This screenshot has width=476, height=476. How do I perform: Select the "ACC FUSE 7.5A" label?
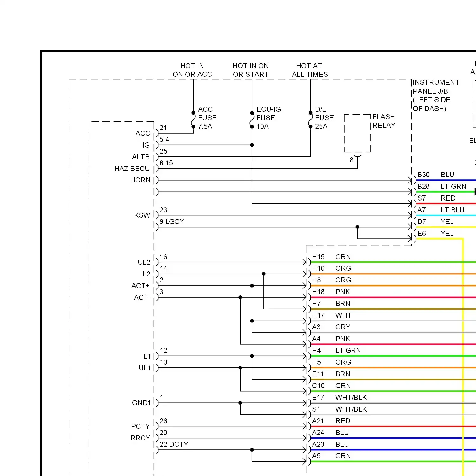[x=207, y=118]
